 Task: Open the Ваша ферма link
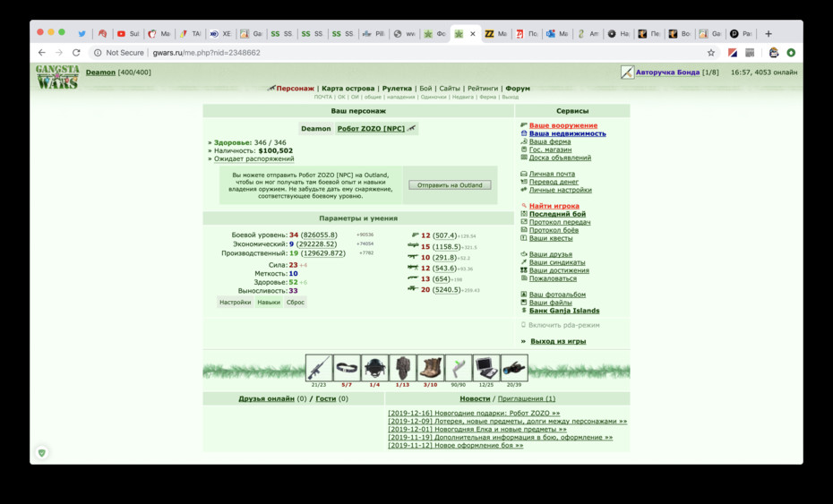[x=550, y=141]
